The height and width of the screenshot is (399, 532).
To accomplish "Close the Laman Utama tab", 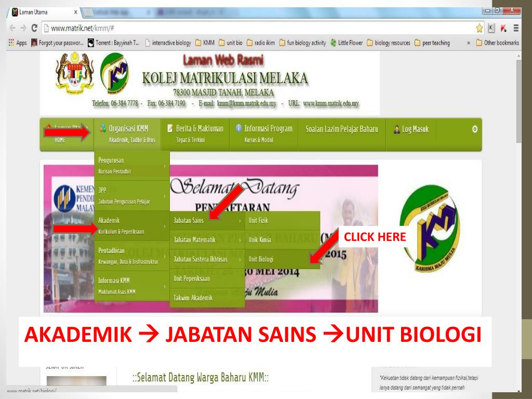I will click(76, 12).
